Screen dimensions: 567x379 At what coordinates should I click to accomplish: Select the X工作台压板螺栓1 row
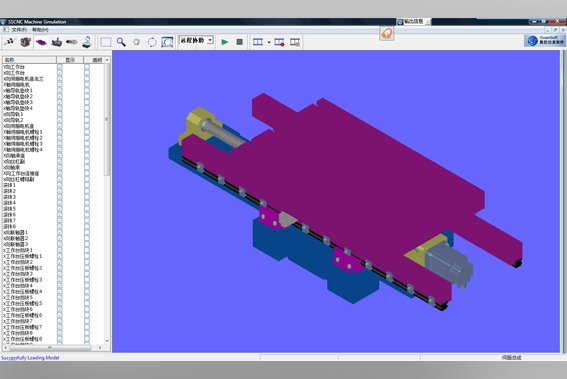click(x=23, y=256)
